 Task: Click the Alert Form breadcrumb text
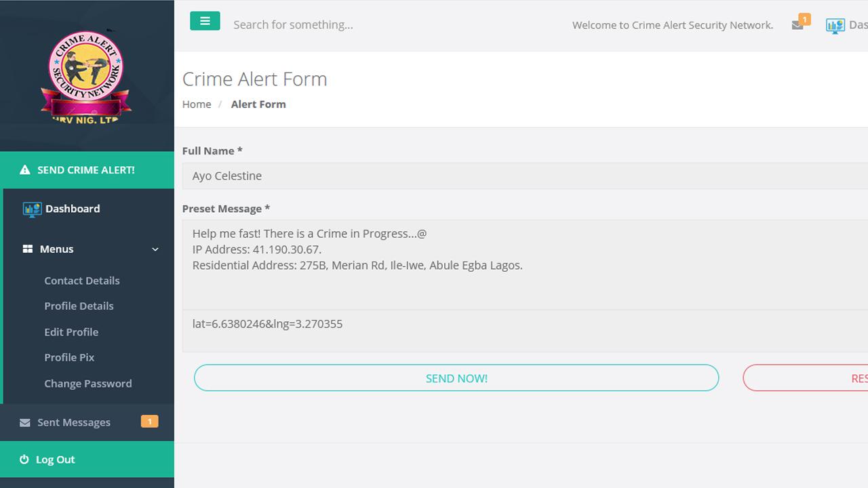click(x=258, y=104)
